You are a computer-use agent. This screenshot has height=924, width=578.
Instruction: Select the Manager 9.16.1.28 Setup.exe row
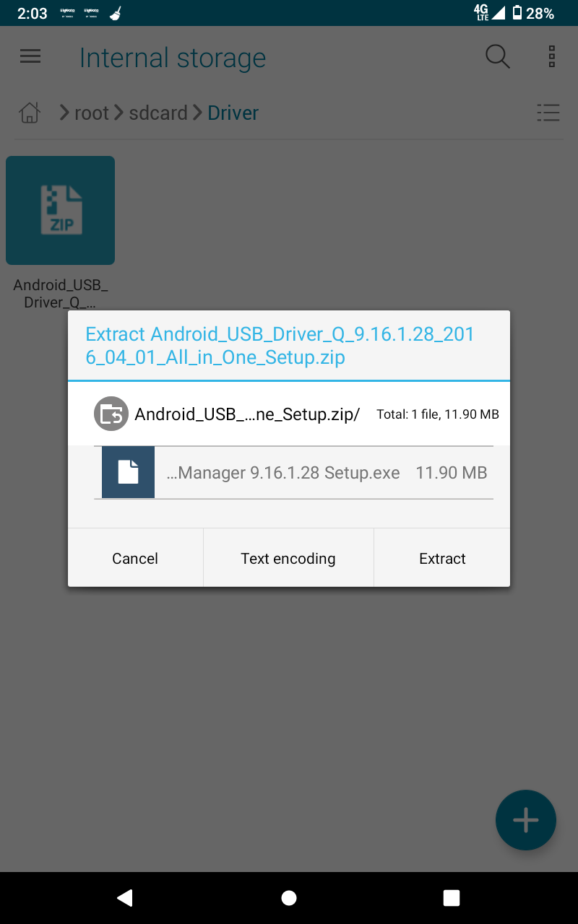click(294, 473)
